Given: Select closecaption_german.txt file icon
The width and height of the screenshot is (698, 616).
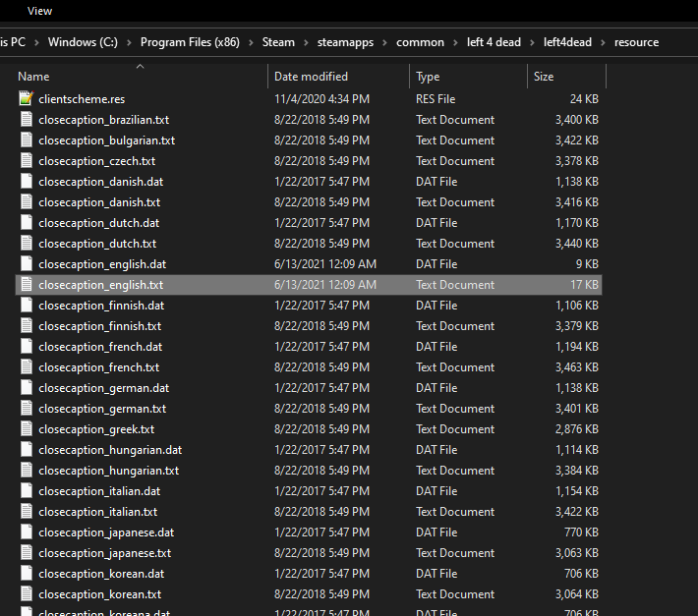Looking at the screenshot, I should pos(27,409).
